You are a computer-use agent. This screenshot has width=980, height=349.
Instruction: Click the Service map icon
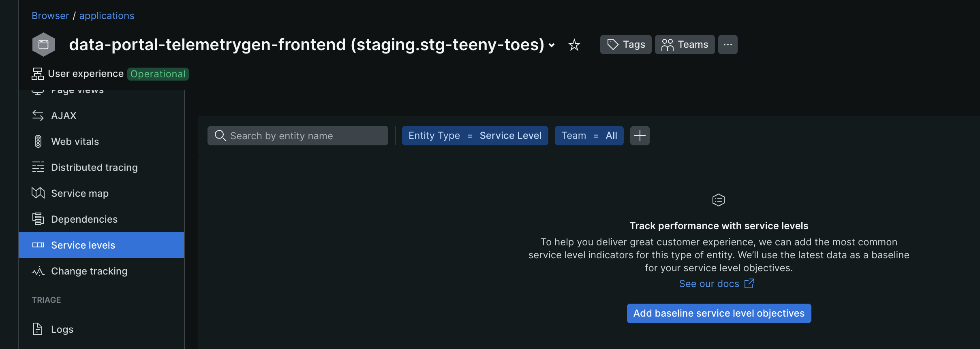pos(38,193)
